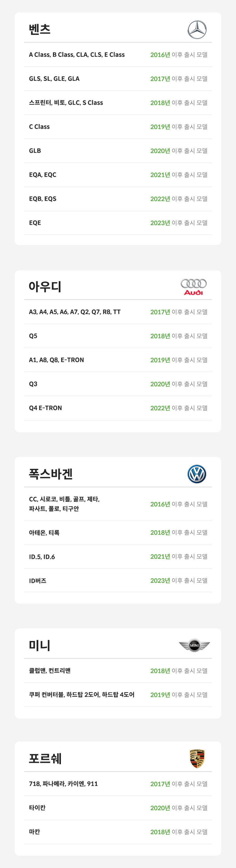Select the 벤츠 section heading
Image resolution: width=236 pixels, height=868 pixels.
40,29
